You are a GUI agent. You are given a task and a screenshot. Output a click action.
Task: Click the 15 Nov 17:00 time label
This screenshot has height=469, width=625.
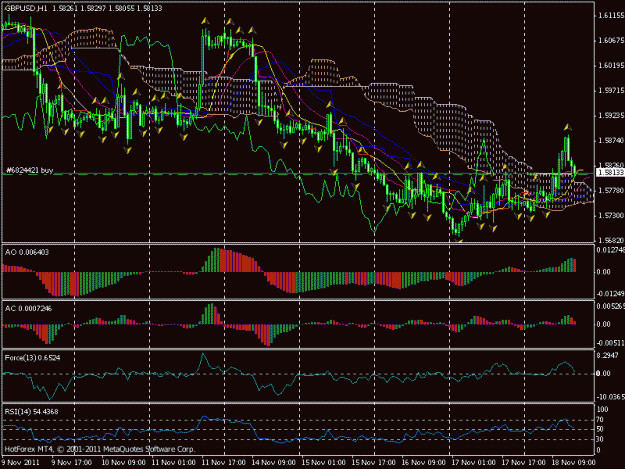click(x=373, y=462)
